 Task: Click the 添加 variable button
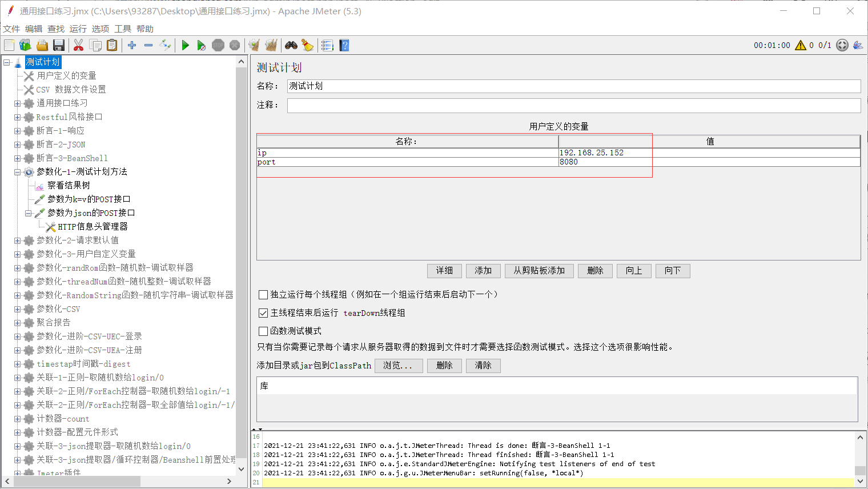click(483, 271)
